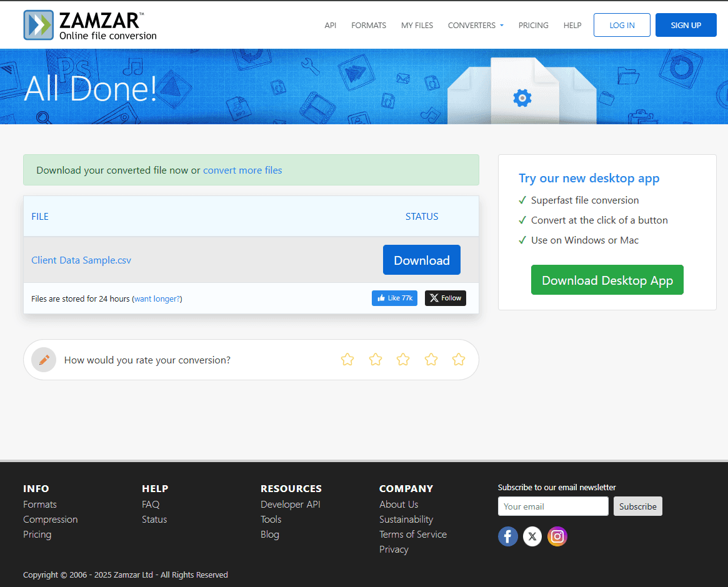Open Developer API footer link
728x587 pixels.
tap(290, 505)
